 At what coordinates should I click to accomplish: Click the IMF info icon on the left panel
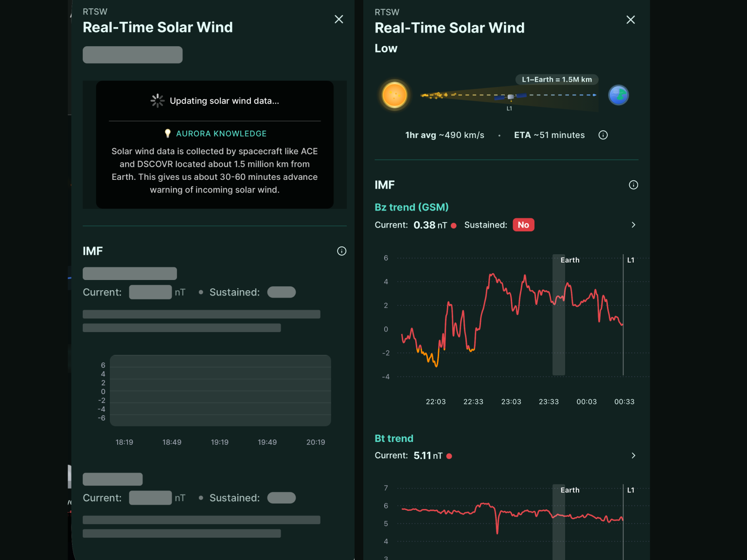[x=341, y=251]
